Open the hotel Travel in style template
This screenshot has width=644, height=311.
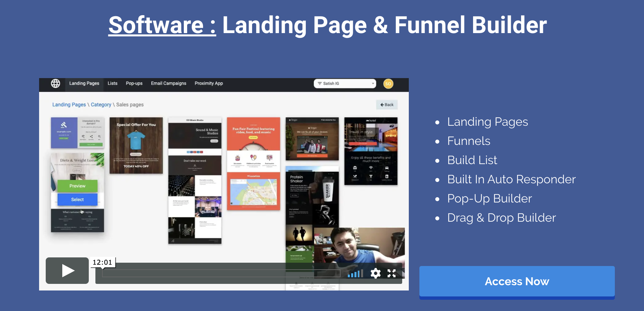point(371,151)
